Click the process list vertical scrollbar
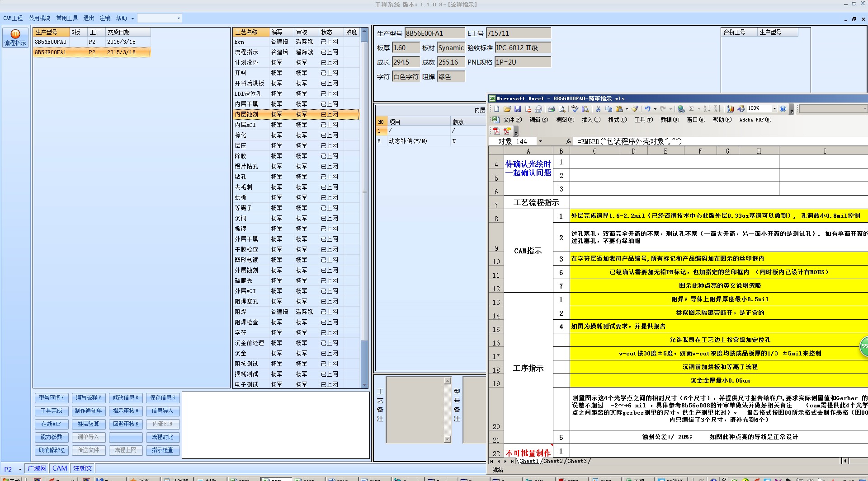The width and height of the screenshot is (868, 481). click(365, 191)
